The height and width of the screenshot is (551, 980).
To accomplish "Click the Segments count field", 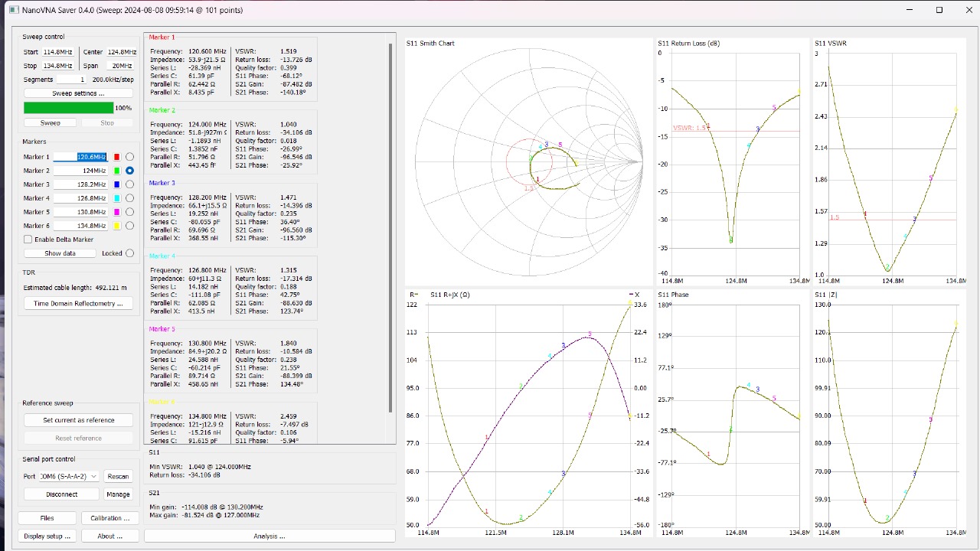I will (x=73, y=80).
